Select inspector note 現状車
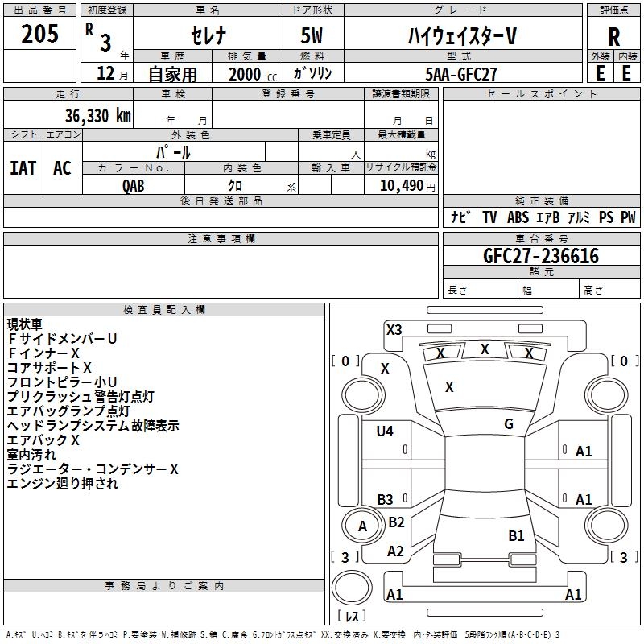The height and width of the screenshot is (644, 644). 25,324
